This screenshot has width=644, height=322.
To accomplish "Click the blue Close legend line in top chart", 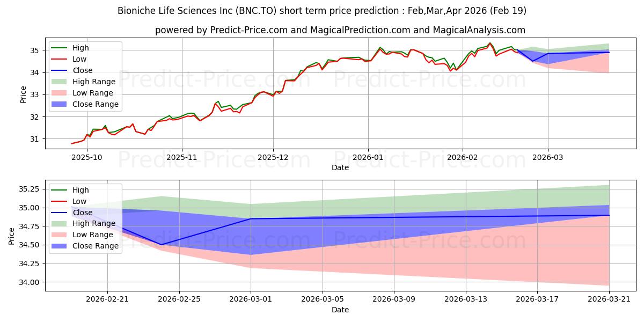I will coord(61,71).
